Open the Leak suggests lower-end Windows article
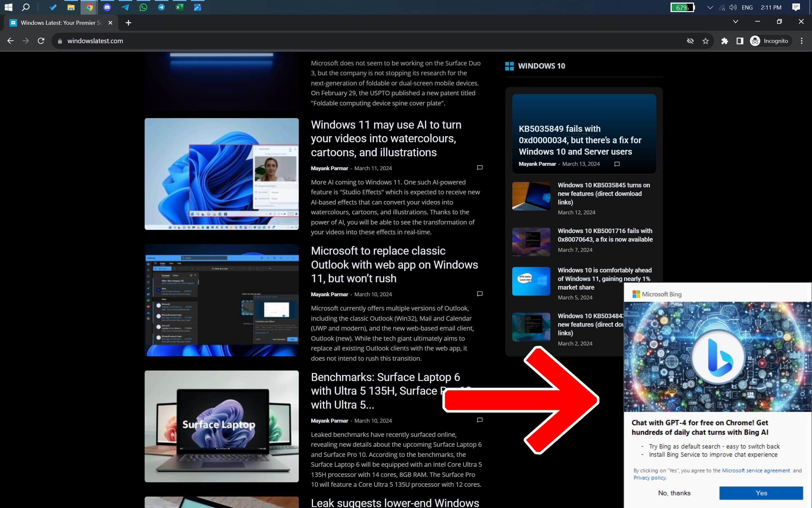The image size is (812, 508). 395,502
